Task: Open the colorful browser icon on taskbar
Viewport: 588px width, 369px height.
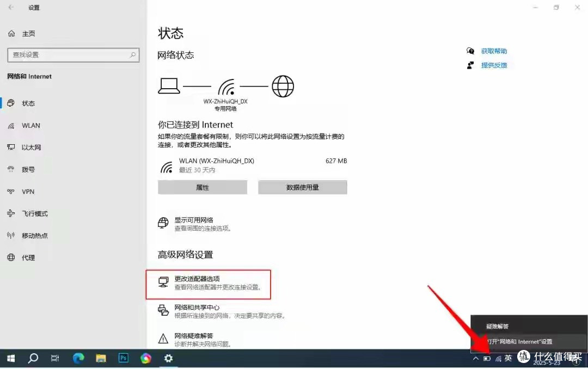Action: (x=146, y=359)
